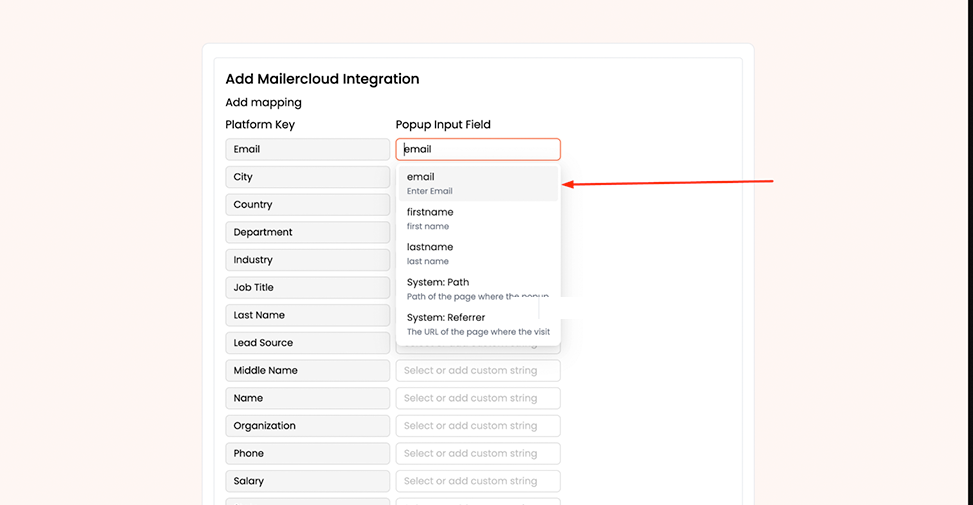Click the Industry platform key field

coord(308,260)
